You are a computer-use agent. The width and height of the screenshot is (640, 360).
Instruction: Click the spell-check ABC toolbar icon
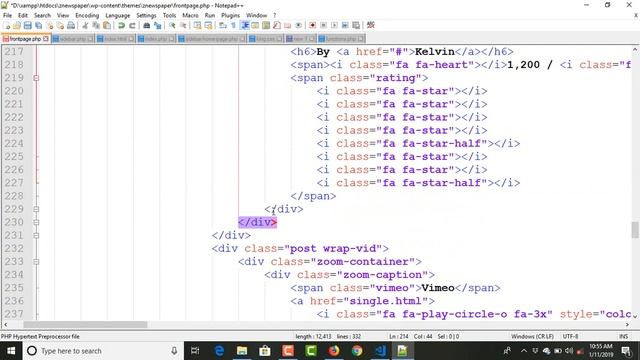pos(371,25)
